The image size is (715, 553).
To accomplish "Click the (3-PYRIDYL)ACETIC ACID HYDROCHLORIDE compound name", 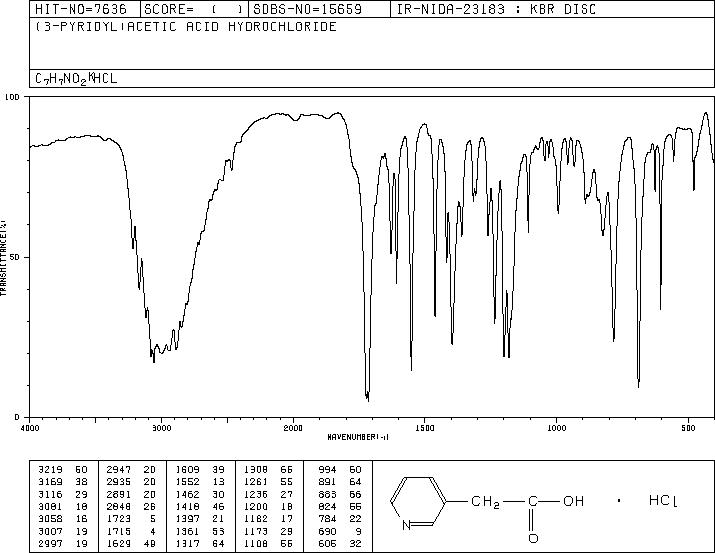I will tap(186, 26).
